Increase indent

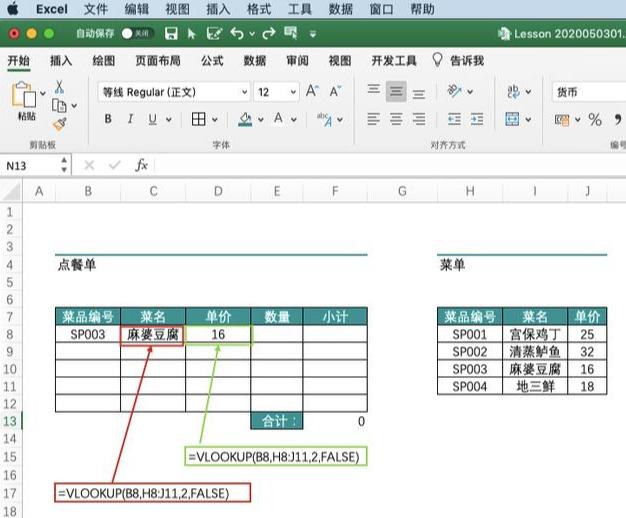477,119
